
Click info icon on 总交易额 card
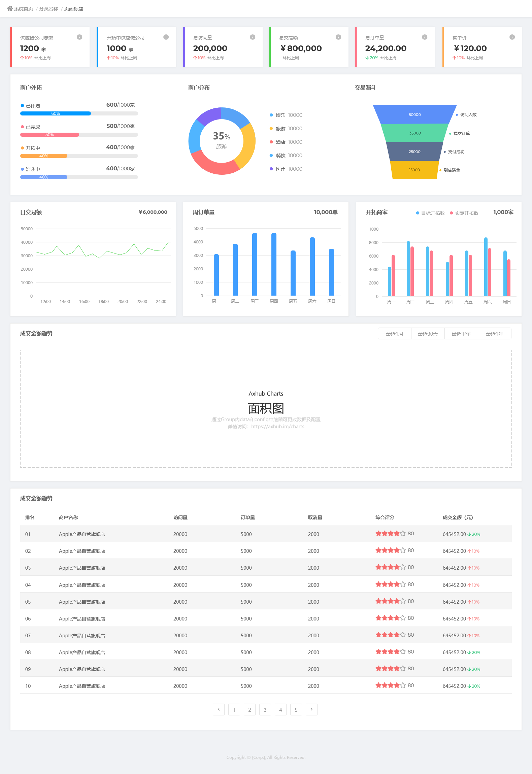(338, 37)
